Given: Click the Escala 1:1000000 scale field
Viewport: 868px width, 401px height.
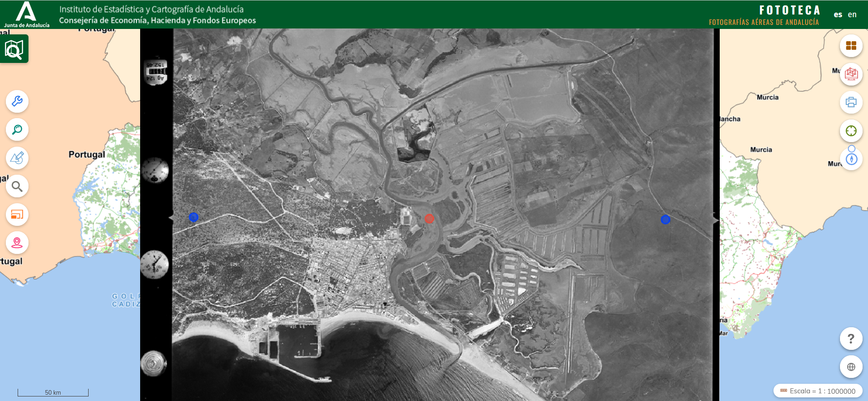Looking at the screenshot, I should coord(818,391).
